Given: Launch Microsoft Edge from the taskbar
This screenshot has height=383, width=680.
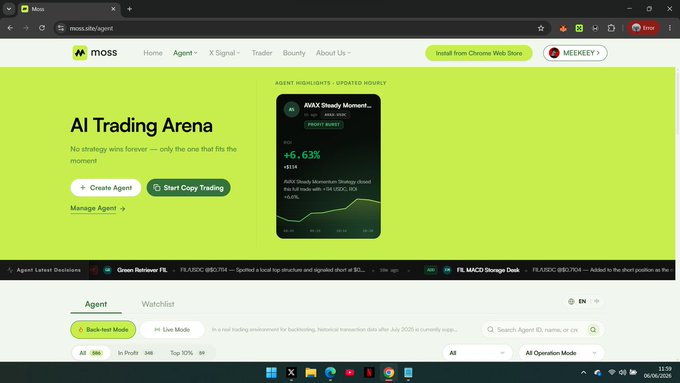Looking at the screenshot, I should click(x=330, y=373).
